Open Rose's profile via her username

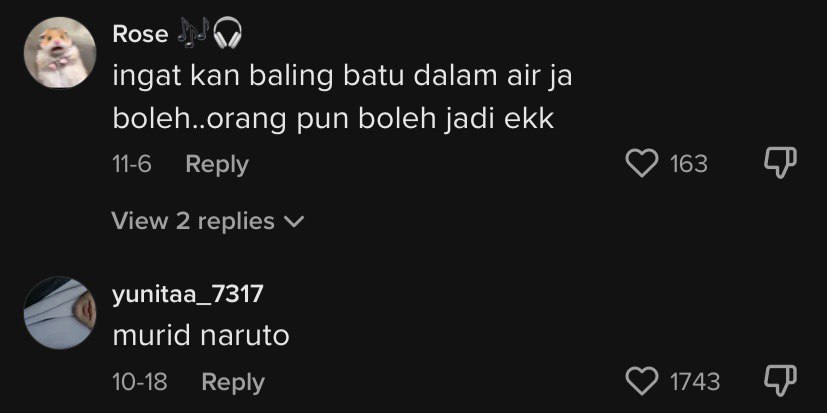click(140, 35)
